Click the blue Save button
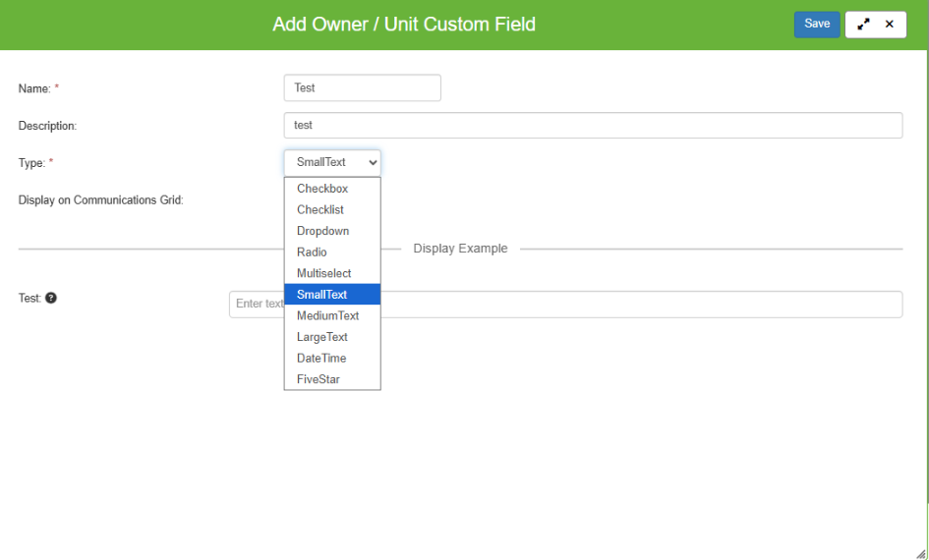 [816, 25]
